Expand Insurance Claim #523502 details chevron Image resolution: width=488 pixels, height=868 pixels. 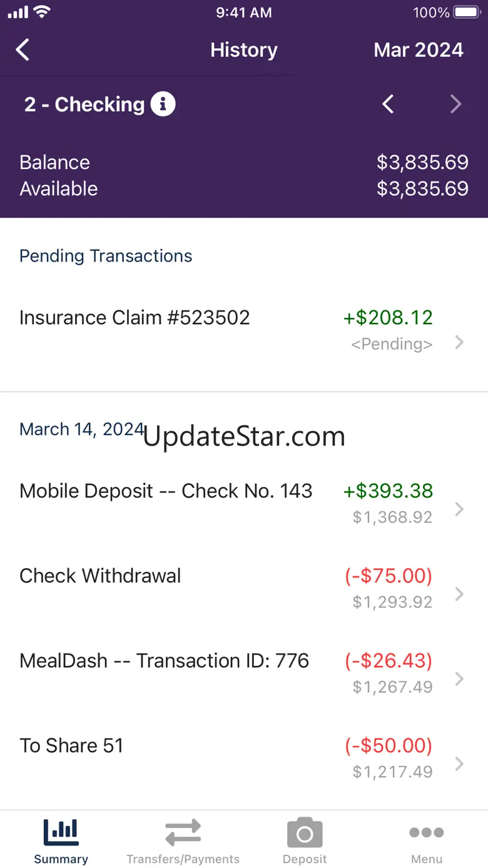click(459, 342)
